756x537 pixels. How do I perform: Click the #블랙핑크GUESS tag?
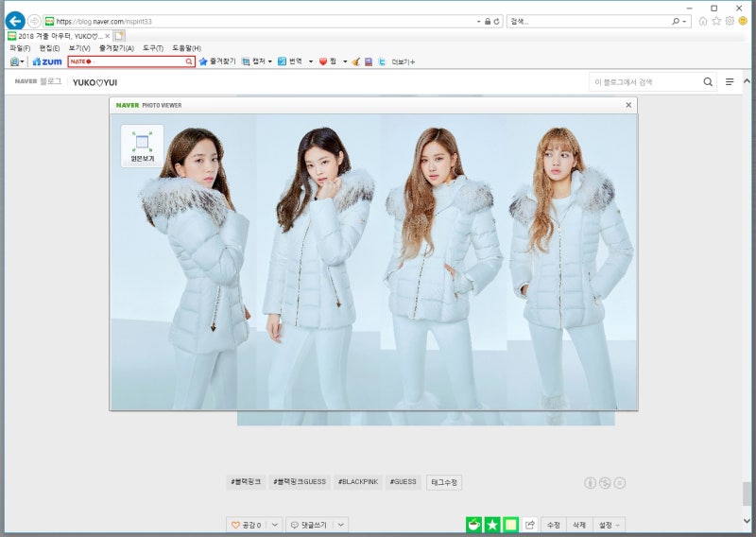pyautogui.click(x=300, y=481)
